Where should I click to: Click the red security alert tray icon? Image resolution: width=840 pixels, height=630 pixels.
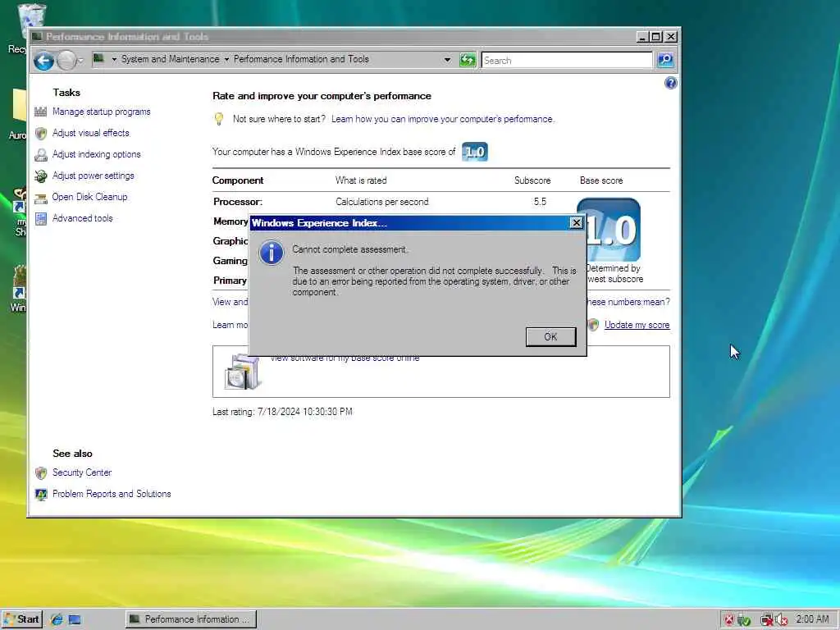point(729,620)
